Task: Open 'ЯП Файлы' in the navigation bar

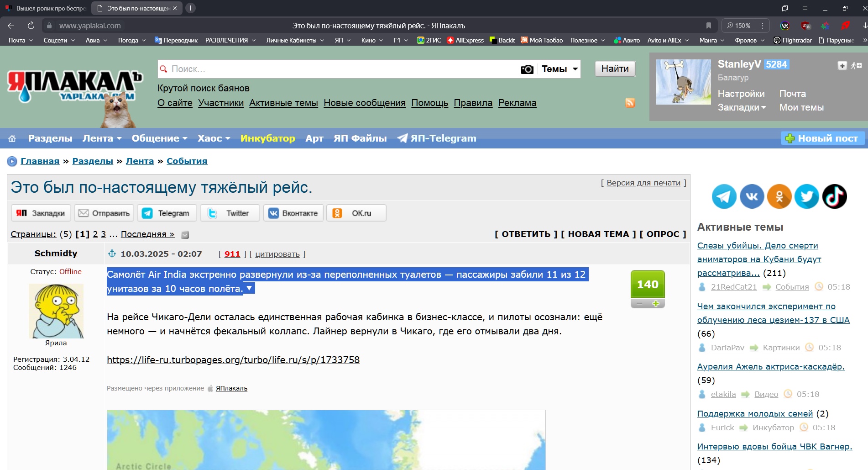Action: pos(360,138)
